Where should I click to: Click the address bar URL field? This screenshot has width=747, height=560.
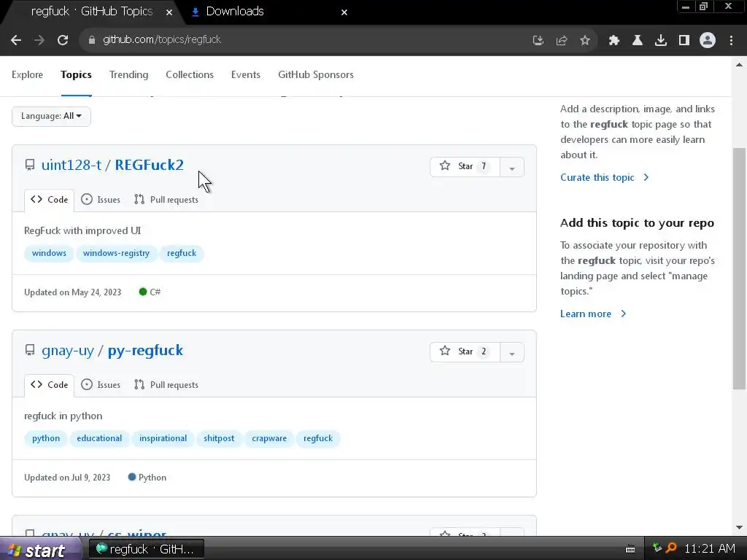305,40
